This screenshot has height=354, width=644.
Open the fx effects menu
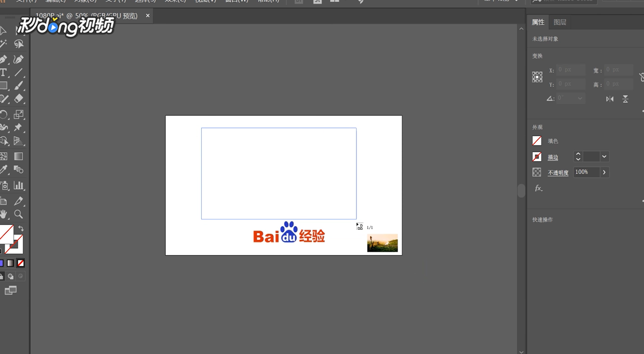pos(538,188)
